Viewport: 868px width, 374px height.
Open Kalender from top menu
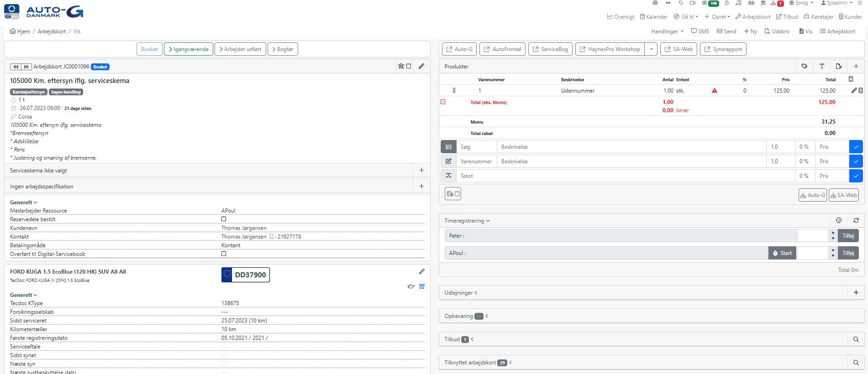click(653, 17)
